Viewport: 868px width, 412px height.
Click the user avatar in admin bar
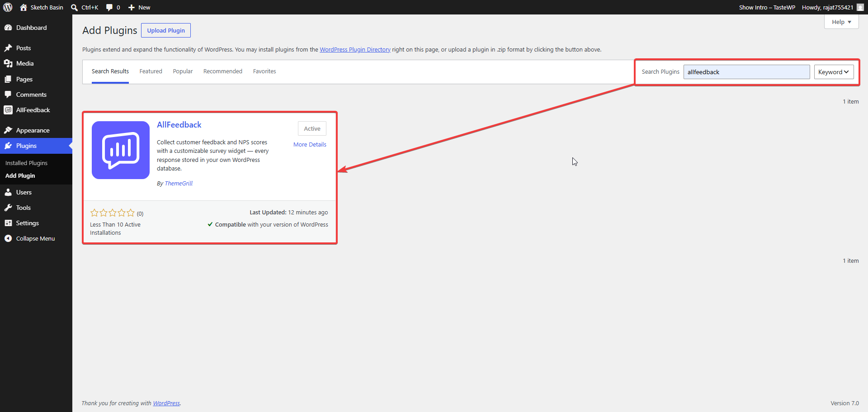click(x=860, y=7)
